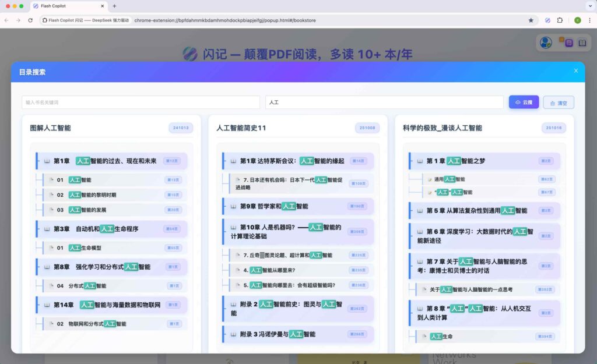Click the 云搜 cloud search button
This screenshot has height=364, width=597.
(524, 103)
